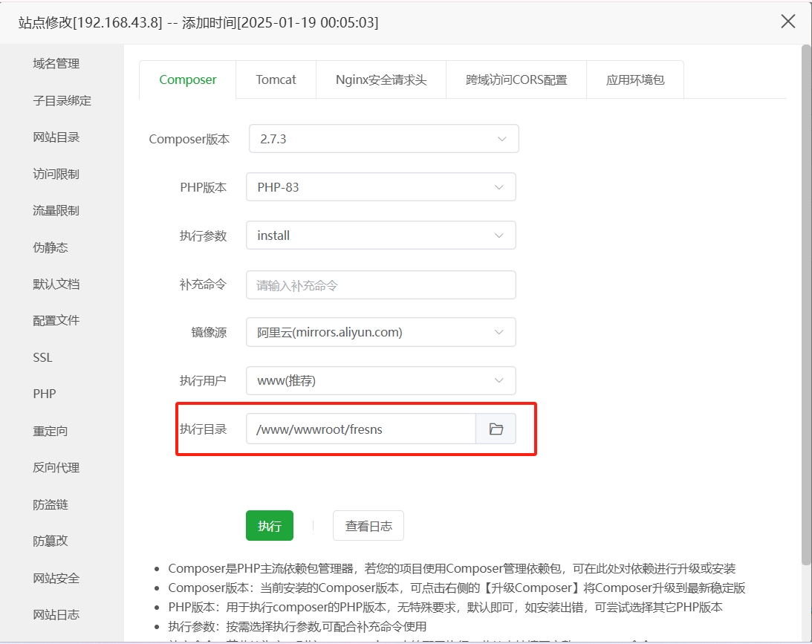The width and height of the screenshot is (812, 644).
Task: Expand the Composer版本 dropdown
Action: [x=383, y=139]
